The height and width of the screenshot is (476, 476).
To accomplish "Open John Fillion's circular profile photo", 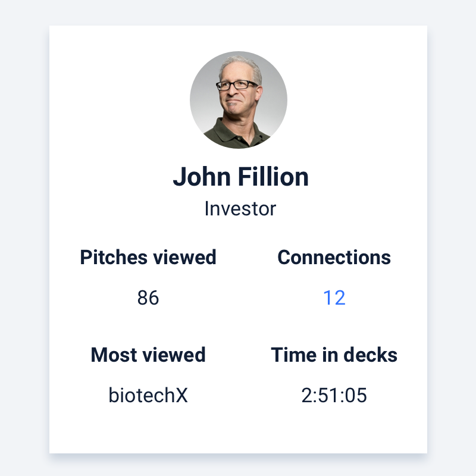I will [239, 100].
